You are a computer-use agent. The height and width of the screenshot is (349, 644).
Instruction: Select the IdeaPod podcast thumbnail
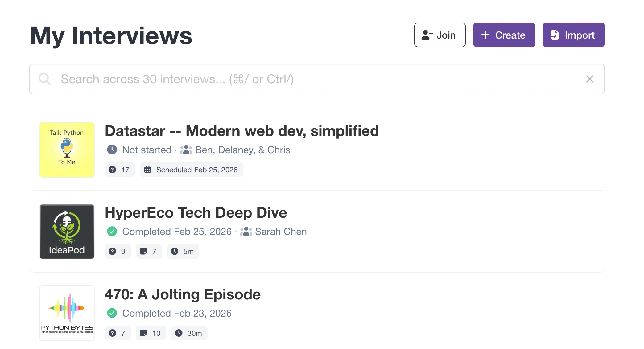pyautogui.click(x=67, y=231)
